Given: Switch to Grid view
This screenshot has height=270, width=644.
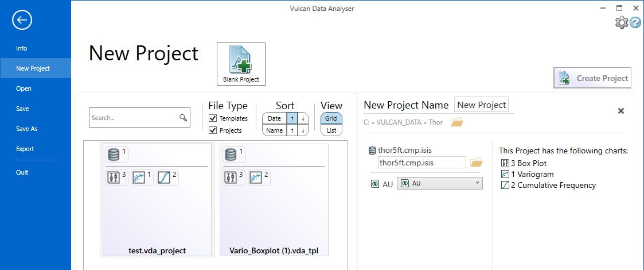Looking at the screenshot, I should coord(331,118).
